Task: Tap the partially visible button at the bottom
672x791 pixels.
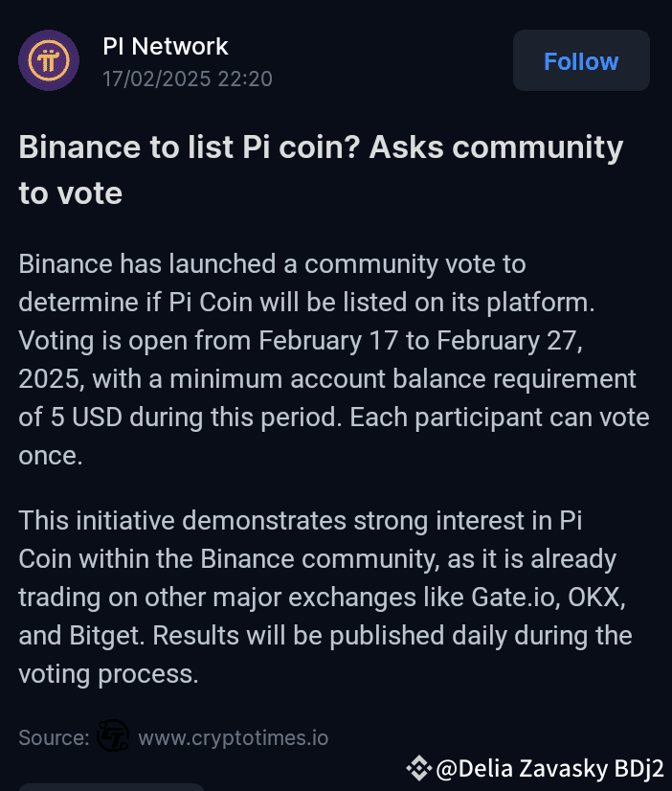Action: [x=110, y=787]
